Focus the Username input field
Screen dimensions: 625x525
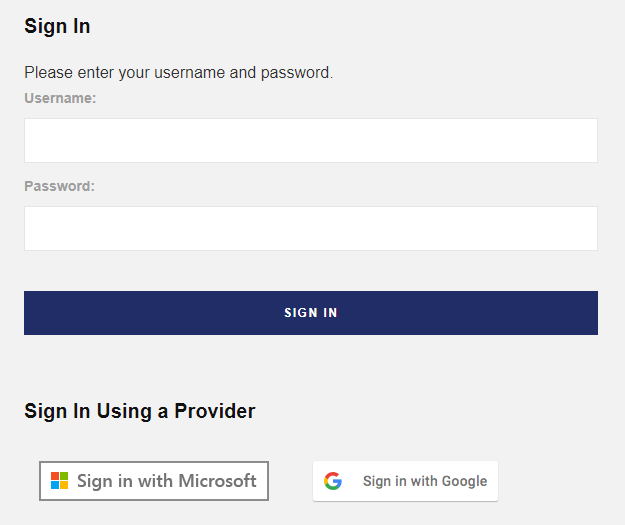[311, 140]
